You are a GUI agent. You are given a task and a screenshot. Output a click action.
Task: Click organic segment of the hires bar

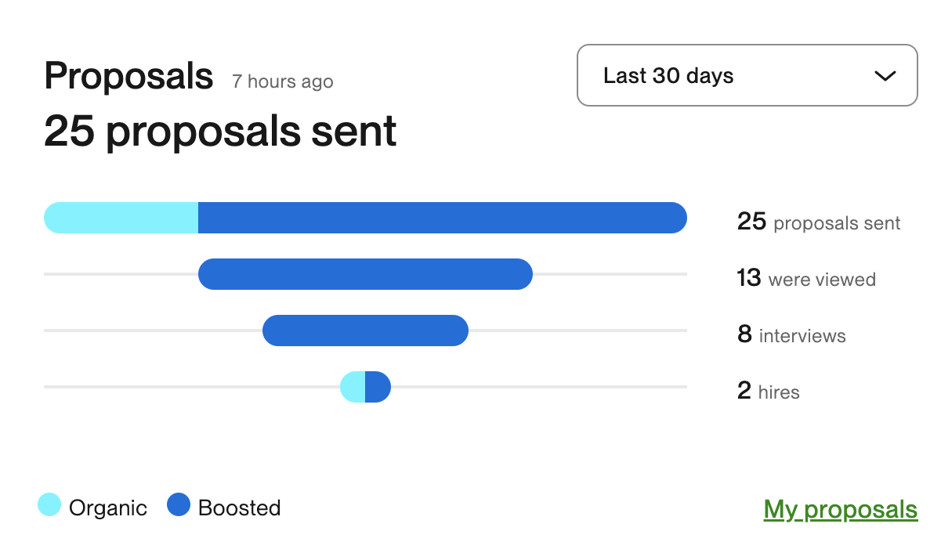click(x=354, y=387)
